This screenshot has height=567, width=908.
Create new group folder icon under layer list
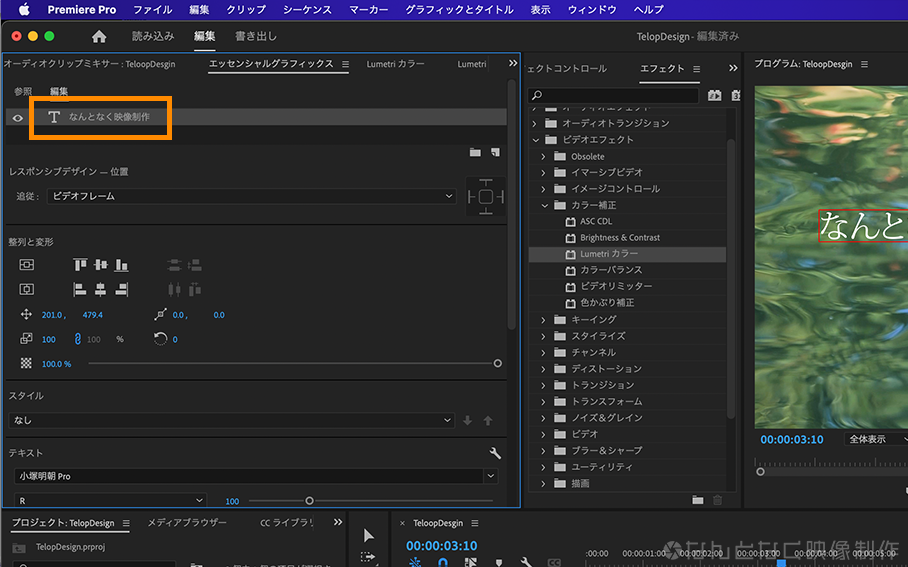(x=475, y=152)
